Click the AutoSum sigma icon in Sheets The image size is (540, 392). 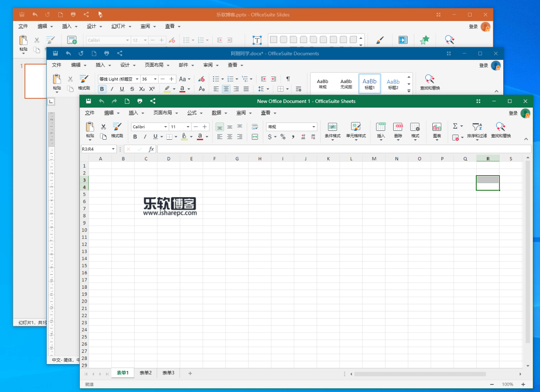coord(455,126)
